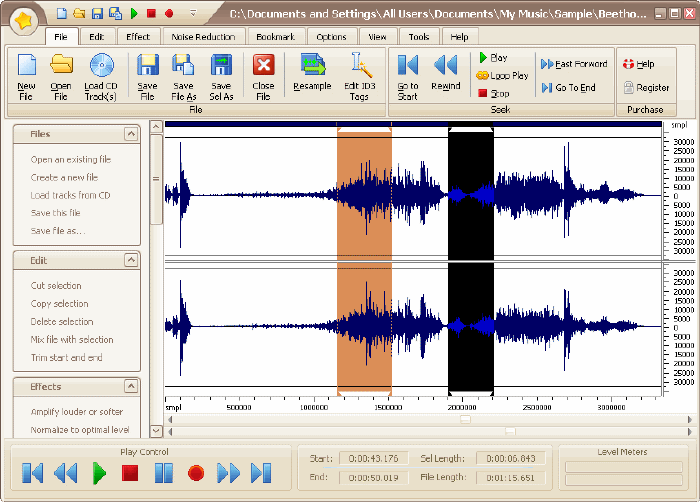Click the Save File floppy icon
This screenshot has width=700, height=502.
148,65
